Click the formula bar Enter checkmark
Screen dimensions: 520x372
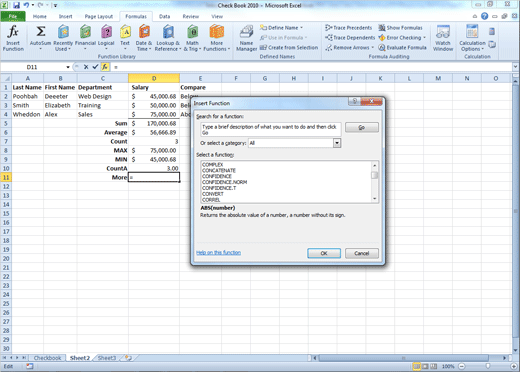click(95, 67)
